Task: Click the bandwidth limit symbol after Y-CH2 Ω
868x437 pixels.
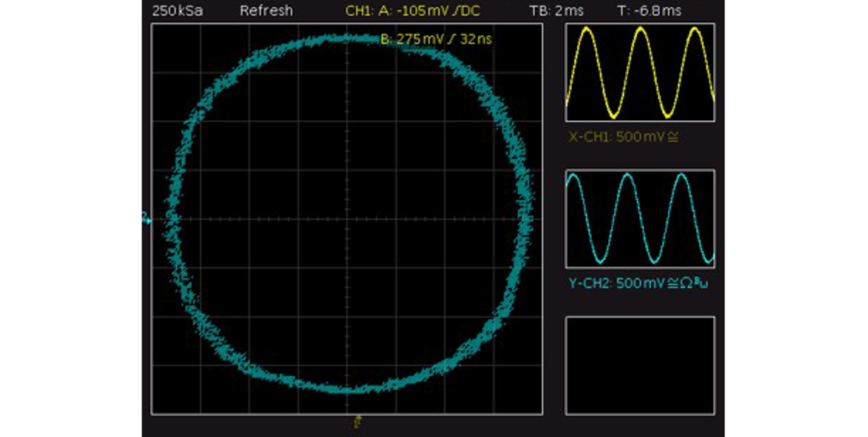Action: (705, 282)
